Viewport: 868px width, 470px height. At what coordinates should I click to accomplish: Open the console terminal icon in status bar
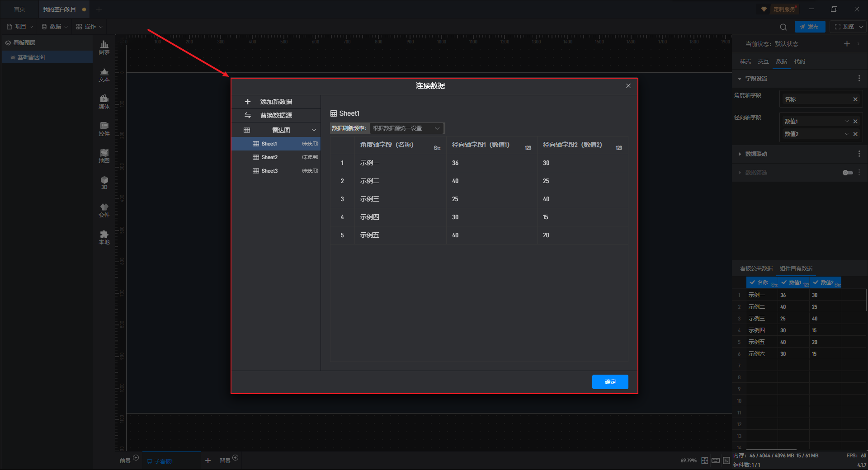726,461
